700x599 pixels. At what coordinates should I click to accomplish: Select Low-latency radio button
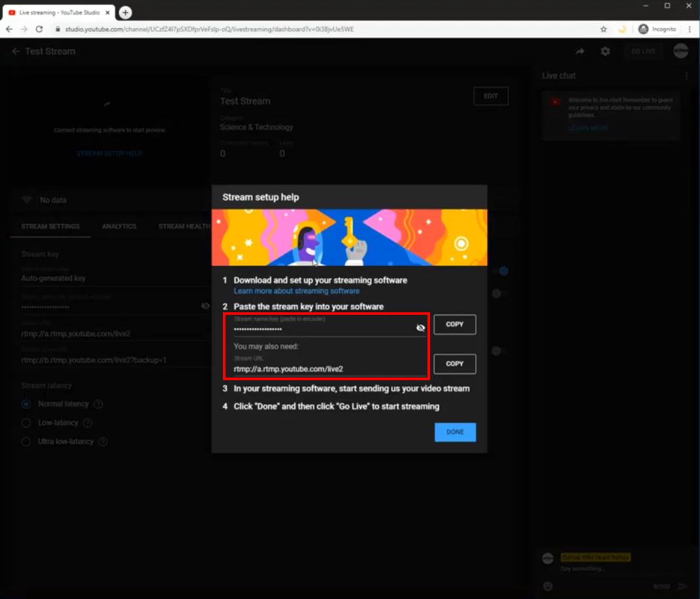(26, 423)
